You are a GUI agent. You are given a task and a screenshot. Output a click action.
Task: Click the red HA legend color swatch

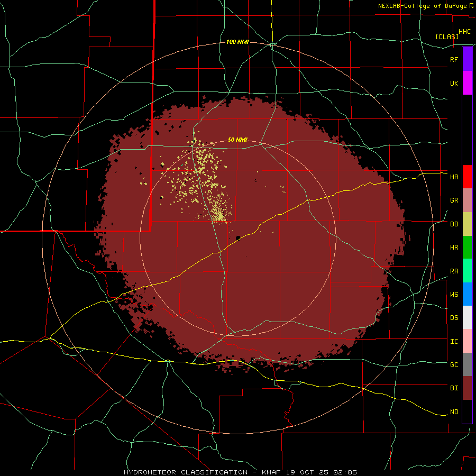tap(467, 177)
